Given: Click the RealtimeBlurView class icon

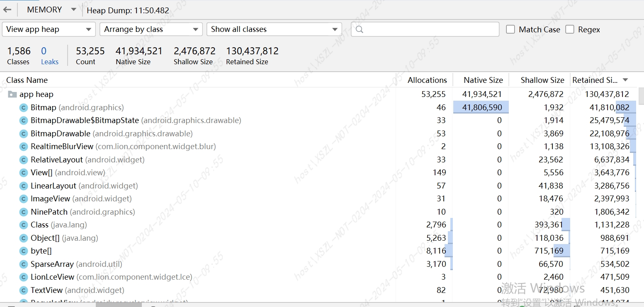Looking at the screenshot, I should coord(24,147).
